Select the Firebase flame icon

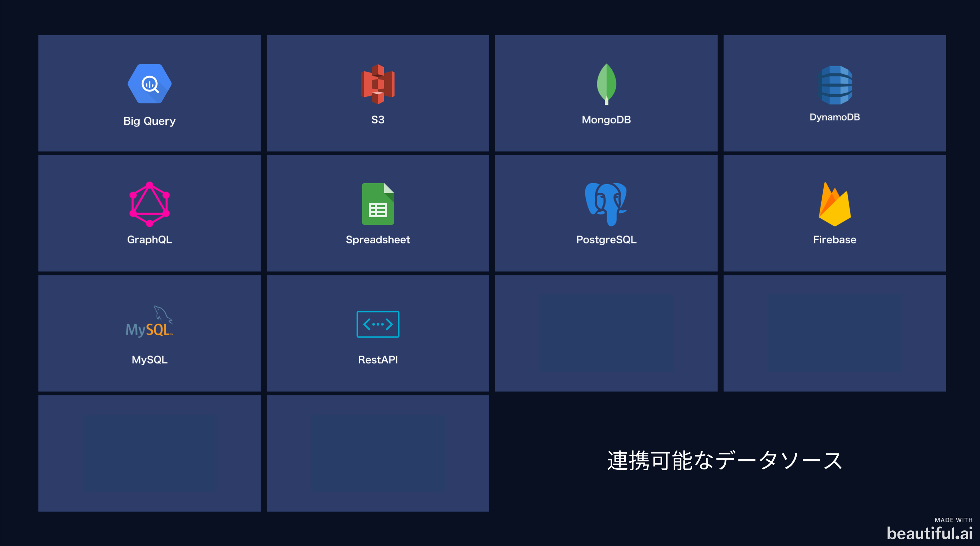[x=834, y=204]
